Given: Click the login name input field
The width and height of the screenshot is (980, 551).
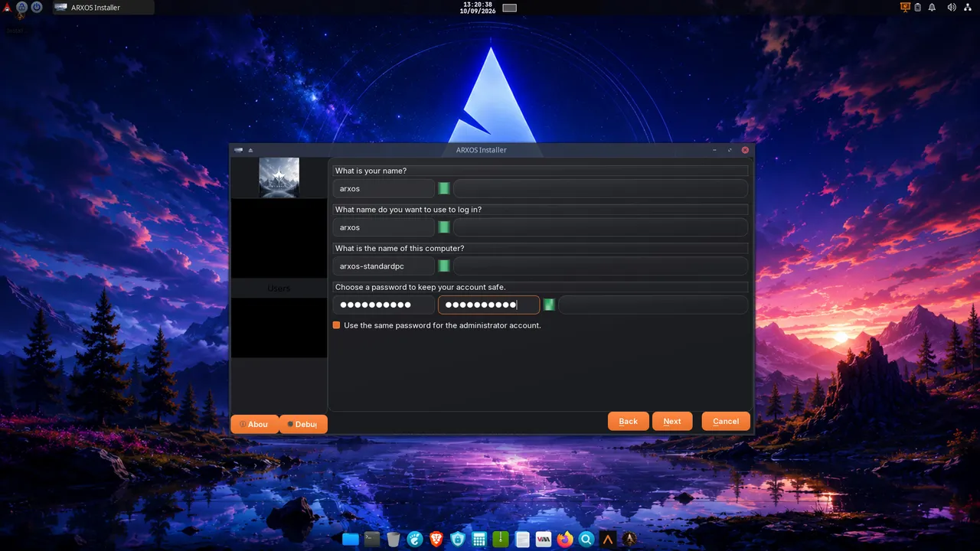Looking at the screenshot, I should click(x=384, y=227).
